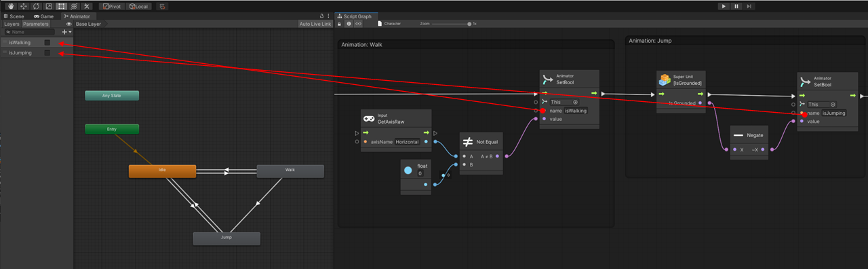Image resolution: width=868 pixels, height=269 pixels.
Task: Click the Base Layer breadcrumb
Action: [x=88, y=24]
